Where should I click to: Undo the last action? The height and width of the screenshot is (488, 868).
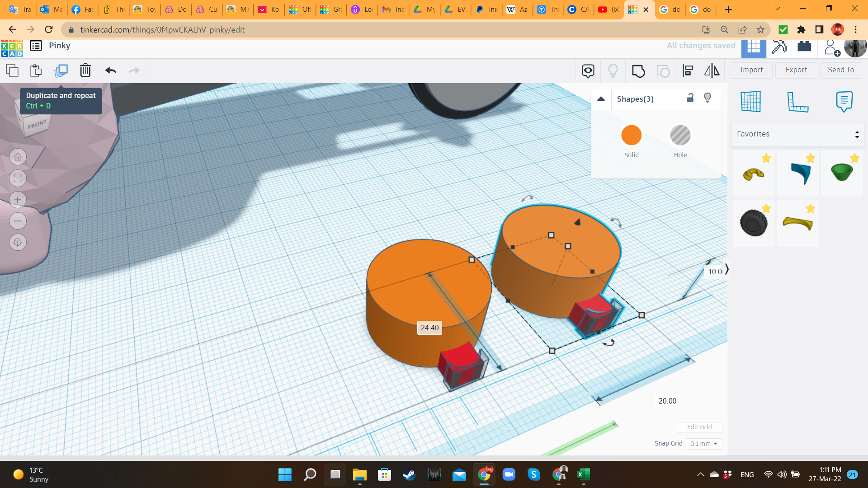coord(111,70)
